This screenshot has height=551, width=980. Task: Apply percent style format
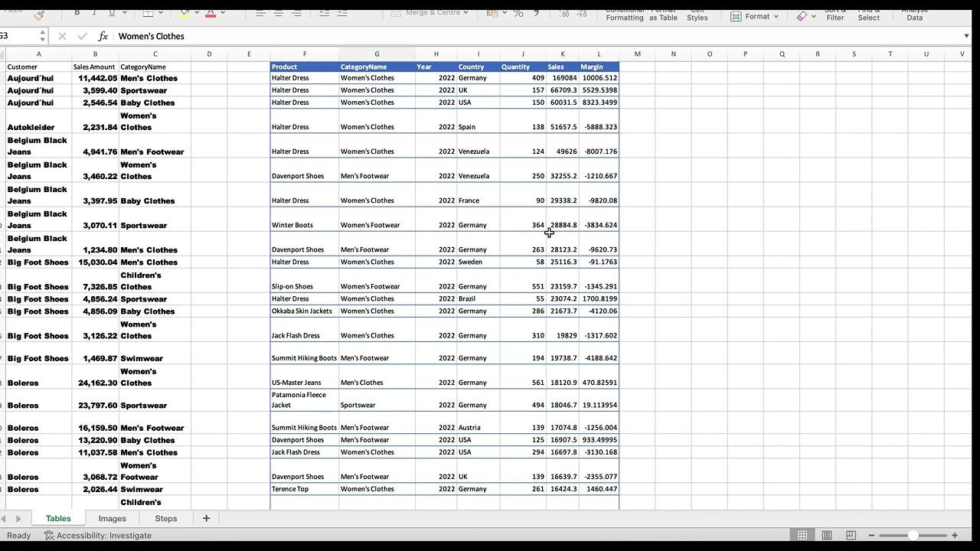[x=518, y=13]
